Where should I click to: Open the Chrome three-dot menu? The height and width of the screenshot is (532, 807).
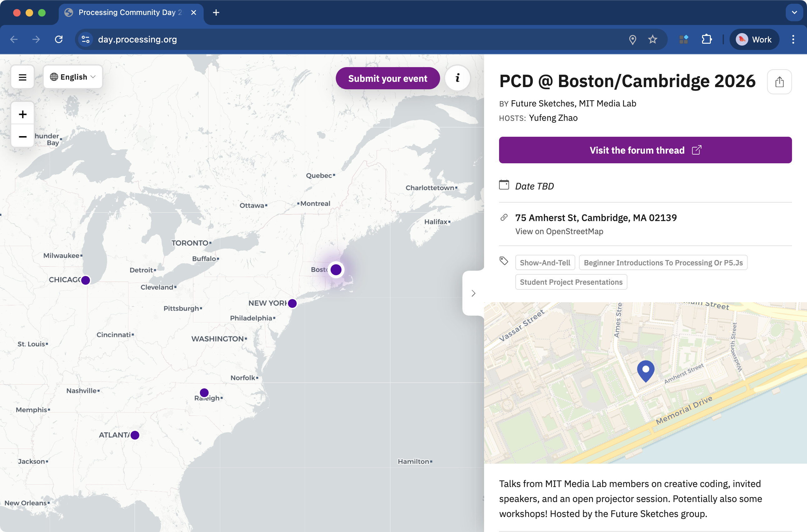(793, 39)
